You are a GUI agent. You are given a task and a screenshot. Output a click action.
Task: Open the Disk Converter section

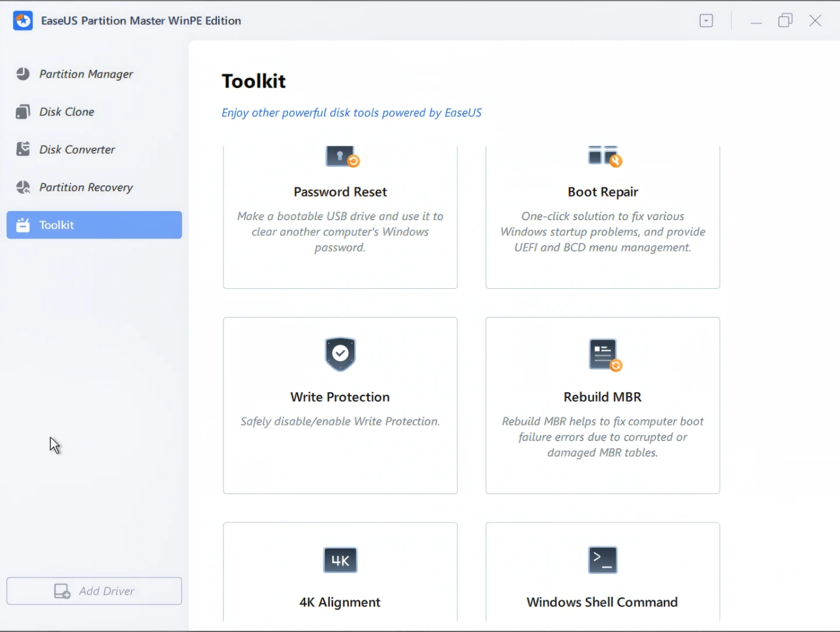pyautogui.click(x=77, y=150)
